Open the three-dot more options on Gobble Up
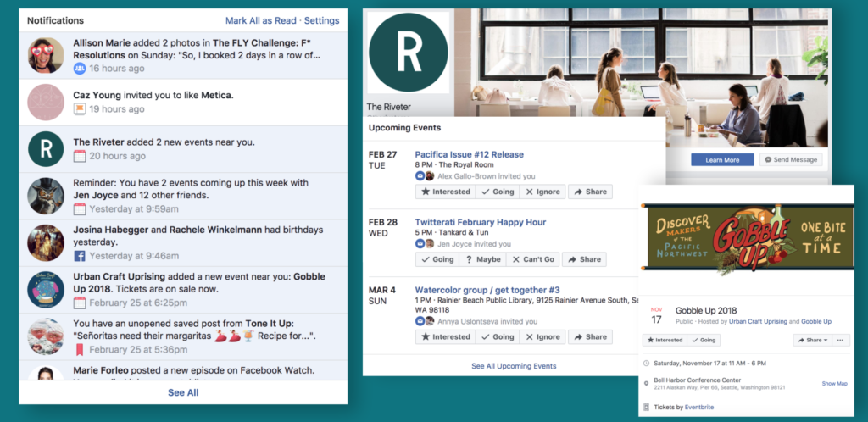868x422 pixels. coord(840,340)
